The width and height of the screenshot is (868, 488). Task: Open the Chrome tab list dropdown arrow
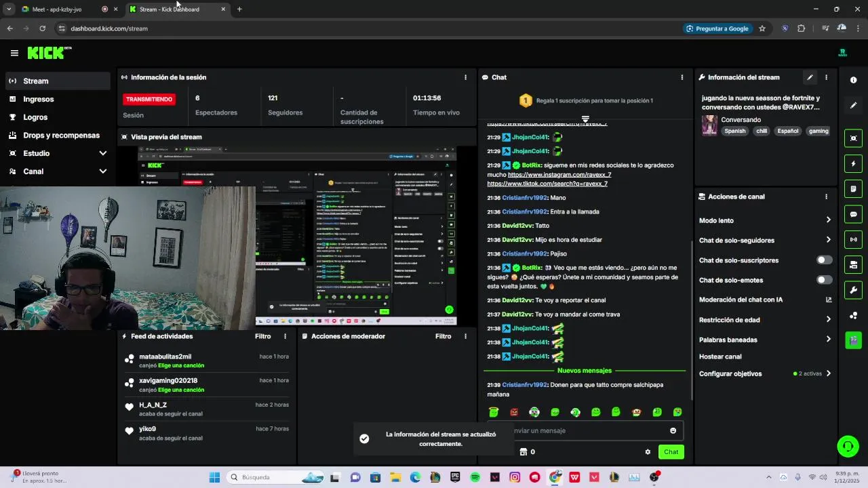[x=9, y=9]
